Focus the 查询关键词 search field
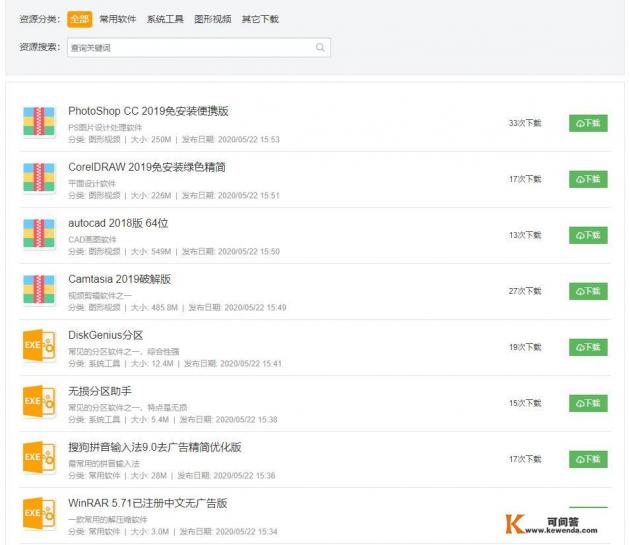The height and width of the screenshot is (545, 630). click(199, 47)
